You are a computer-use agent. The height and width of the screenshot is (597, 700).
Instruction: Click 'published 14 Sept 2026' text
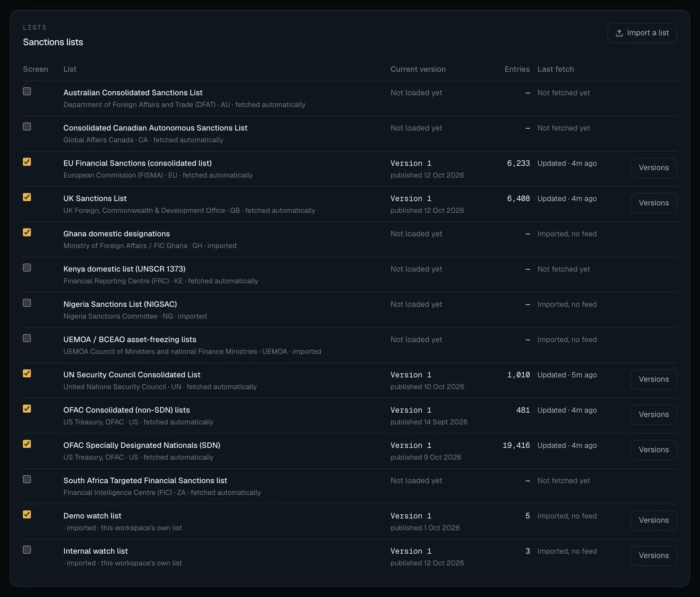[429, 422]
